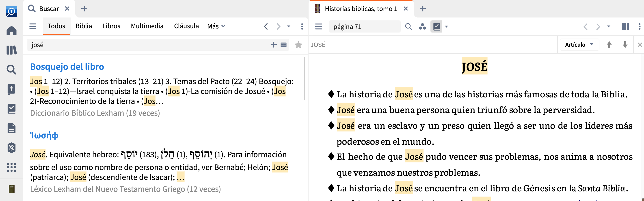Open the Artículo dropdown
644x201 pixels.
[x=579, y=45]
